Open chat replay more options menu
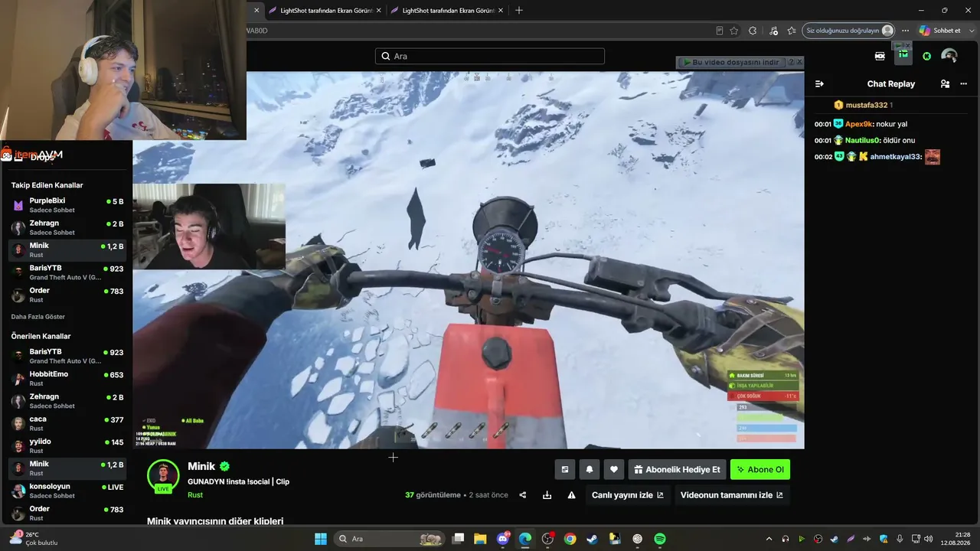 coord(964,84)
